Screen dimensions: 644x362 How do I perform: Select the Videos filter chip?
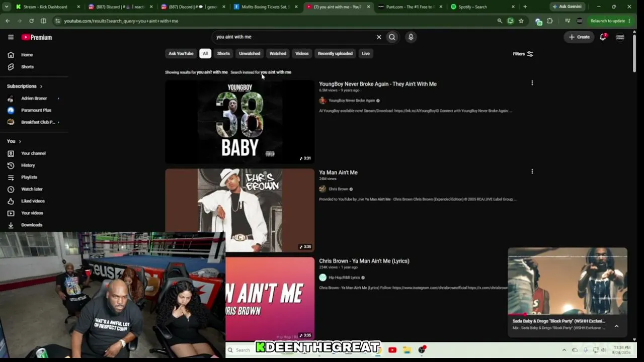tap(302, 53)
